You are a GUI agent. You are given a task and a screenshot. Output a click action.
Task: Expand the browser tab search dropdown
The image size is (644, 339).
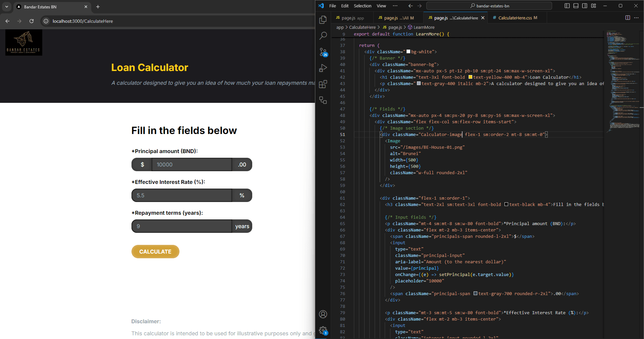7,7
